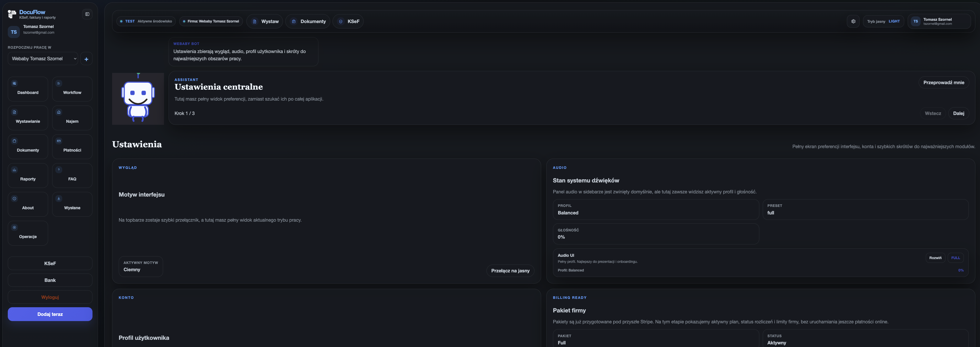
Task: Log out with Wyloguj
Action: pyautogui.click(x=50, y=297)
